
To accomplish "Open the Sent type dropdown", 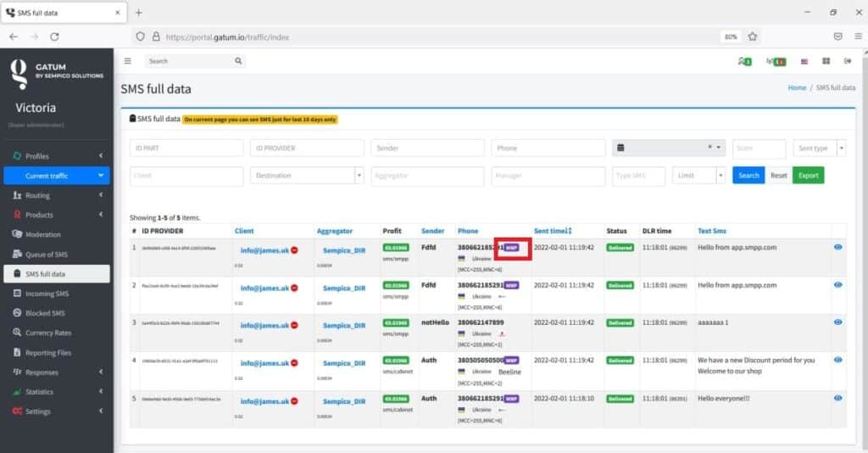I will [x=820, y=148].
